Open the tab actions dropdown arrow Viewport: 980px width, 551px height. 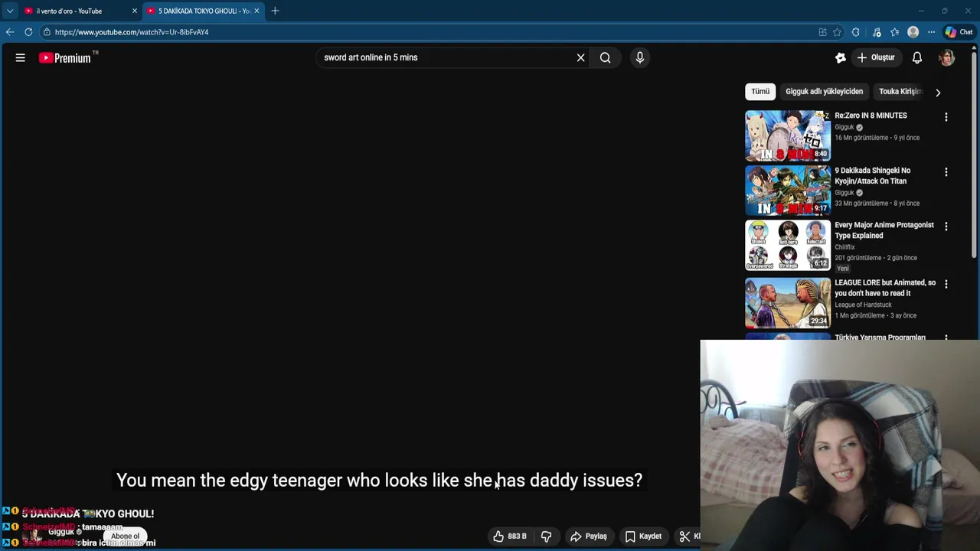coord(10,11)
